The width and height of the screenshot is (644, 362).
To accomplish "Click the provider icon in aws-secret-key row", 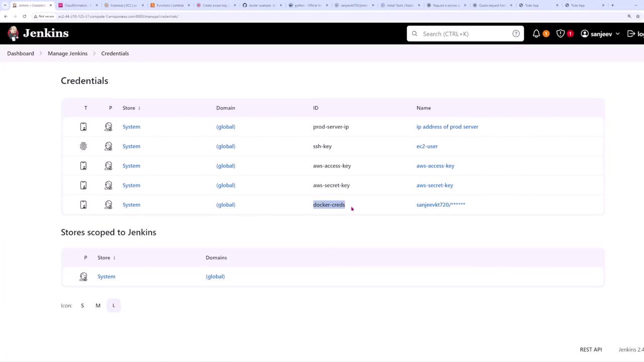I will click(x=108, y=186).
